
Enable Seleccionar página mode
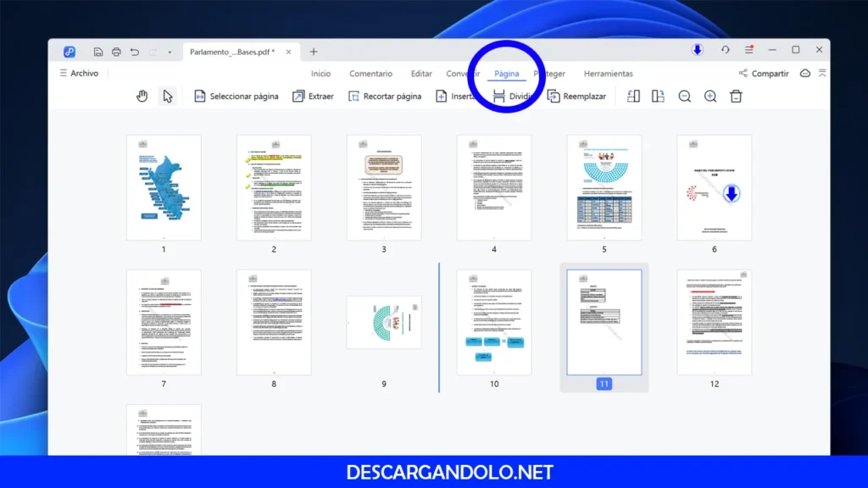click(236, 96)
